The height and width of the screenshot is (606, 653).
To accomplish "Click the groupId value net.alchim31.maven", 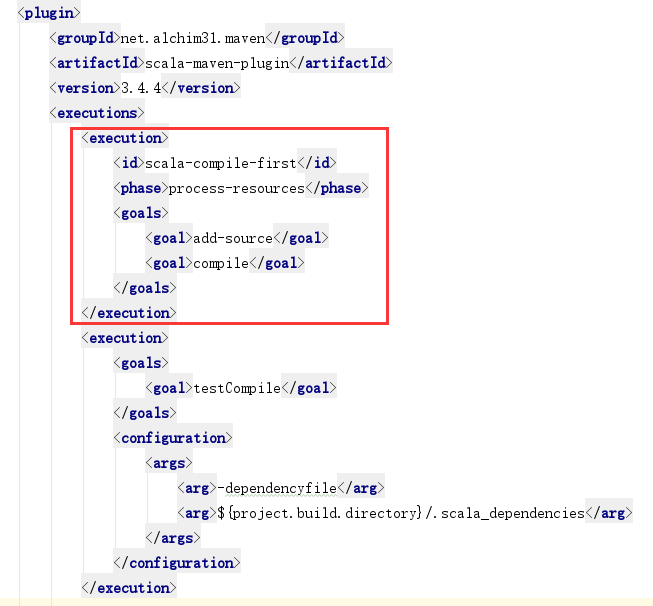I will 190,38.
